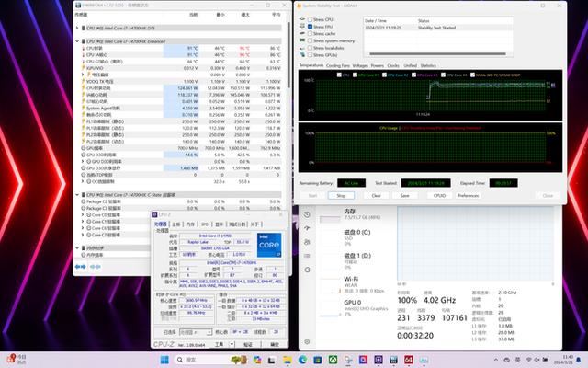Collapse the Core i7-14700HX Enhanced sensor group

[x=76, y=40]
